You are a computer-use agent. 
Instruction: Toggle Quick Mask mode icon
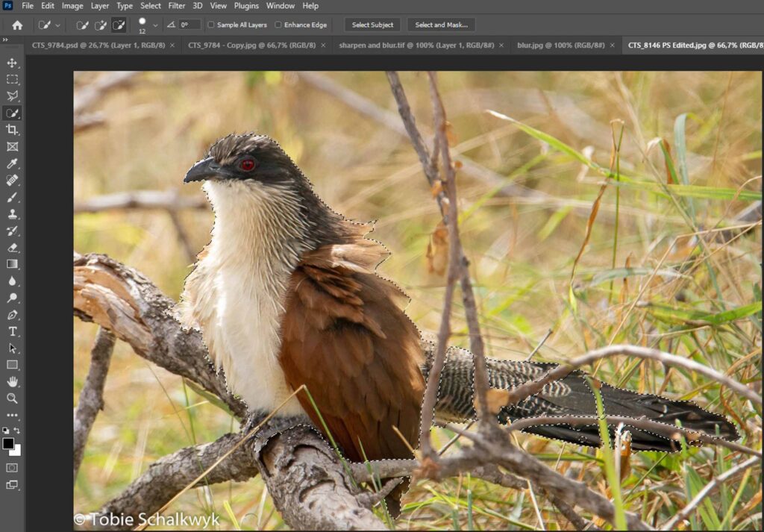point(12,467)
